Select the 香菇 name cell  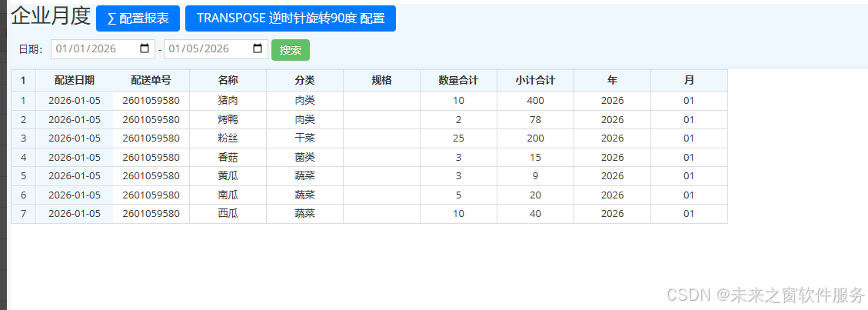228,157
